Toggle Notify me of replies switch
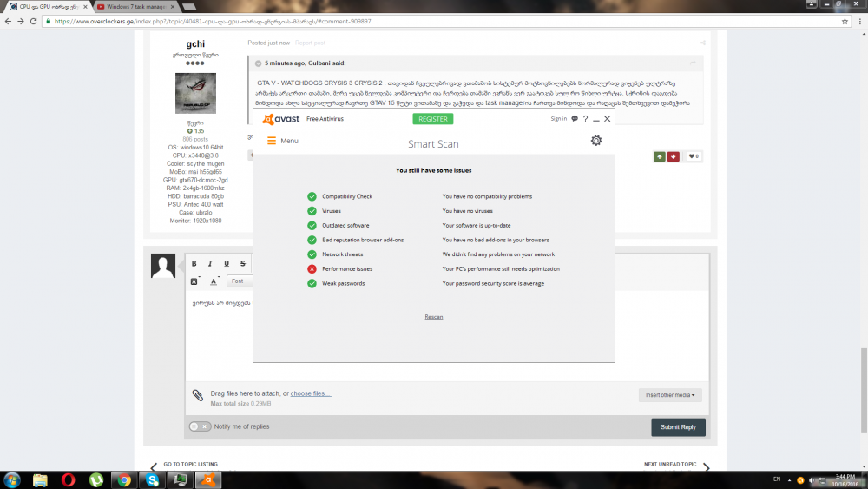Viewport: 868px width, 489px height. (200, 426)
